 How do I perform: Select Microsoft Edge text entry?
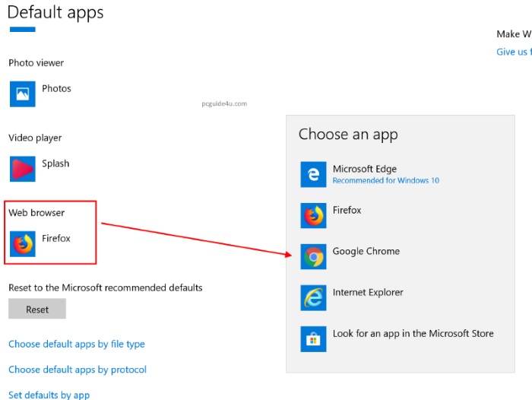[x=365, y=170]
